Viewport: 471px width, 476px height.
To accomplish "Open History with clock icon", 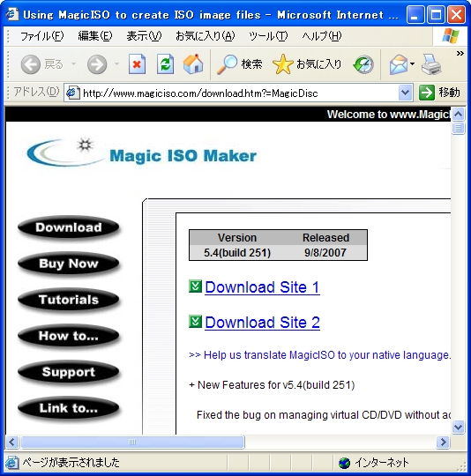I will click(x=363, y=64).
